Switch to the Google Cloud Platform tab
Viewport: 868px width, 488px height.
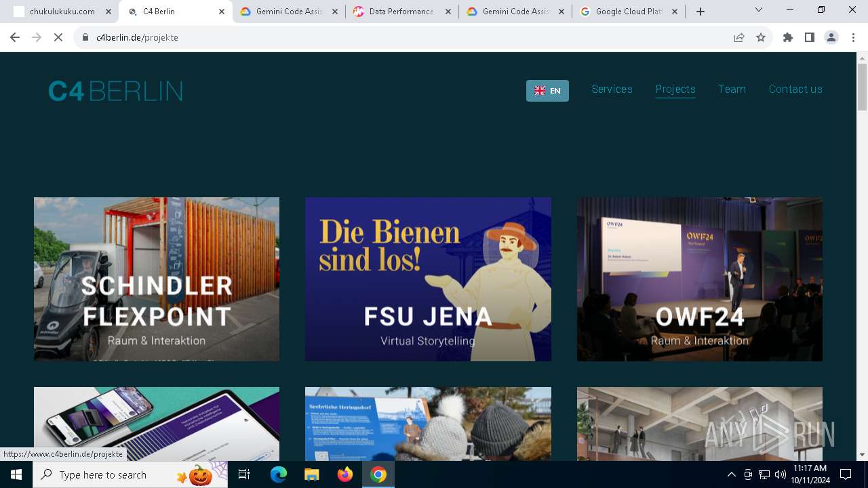[x=628, y=12]
